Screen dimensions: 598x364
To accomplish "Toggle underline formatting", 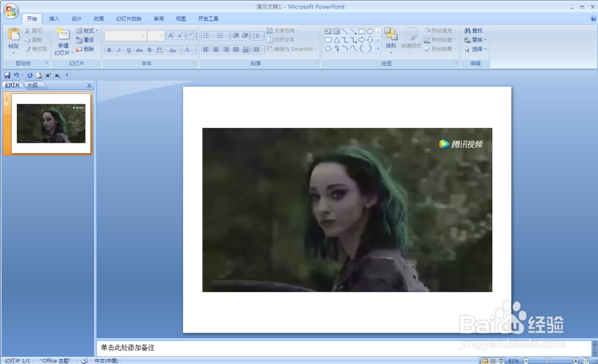I will [x=129, y=50].
